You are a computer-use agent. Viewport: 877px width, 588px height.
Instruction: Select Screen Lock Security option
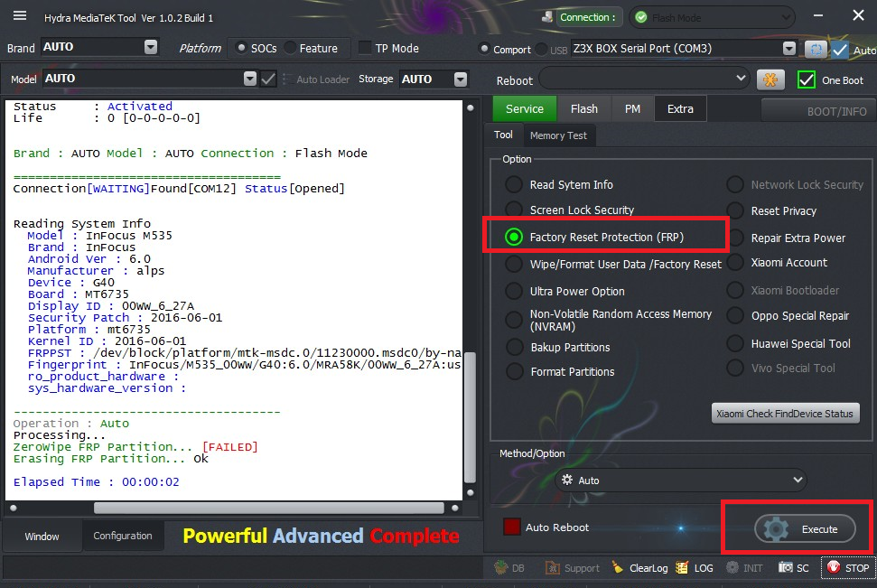(x=513, y=210)
